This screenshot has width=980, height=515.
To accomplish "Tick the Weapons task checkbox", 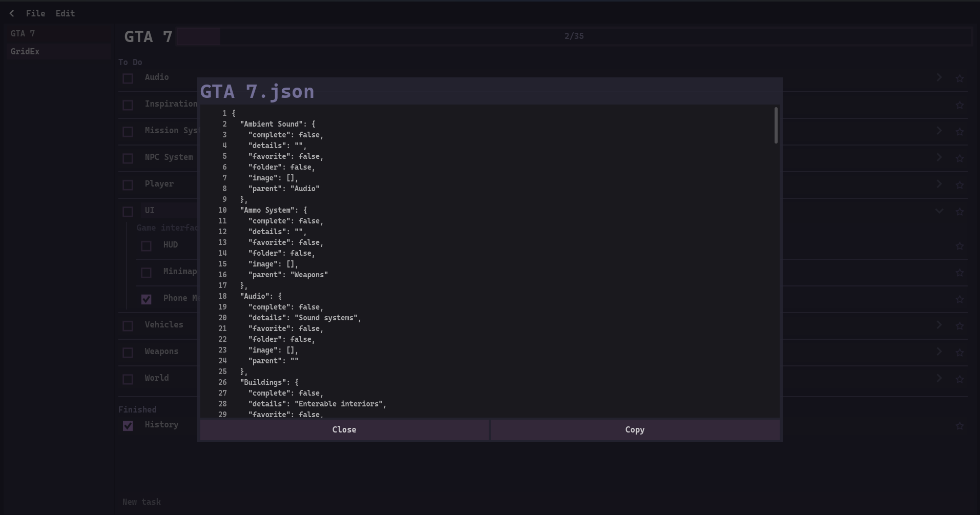I will click(x=128, y=353).
